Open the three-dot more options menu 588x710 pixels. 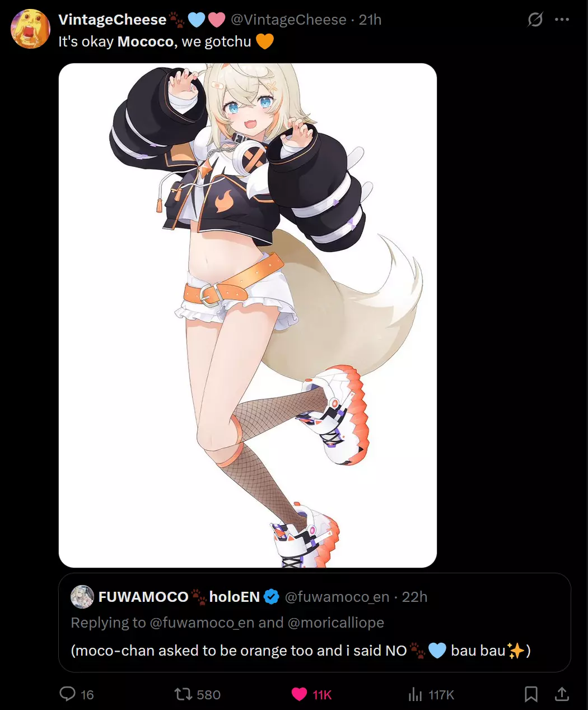[x=562, y=20]
